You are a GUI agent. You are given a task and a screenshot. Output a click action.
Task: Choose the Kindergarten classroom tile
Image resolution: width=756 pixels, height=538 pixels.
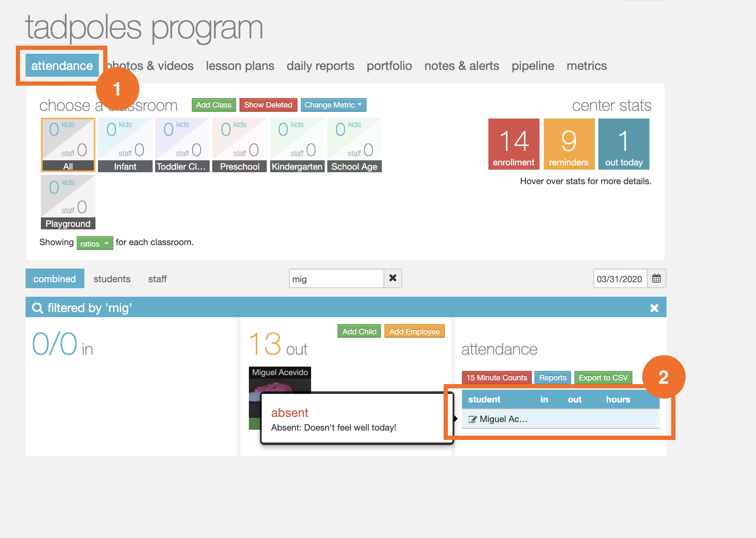click(x=297, y=145)
